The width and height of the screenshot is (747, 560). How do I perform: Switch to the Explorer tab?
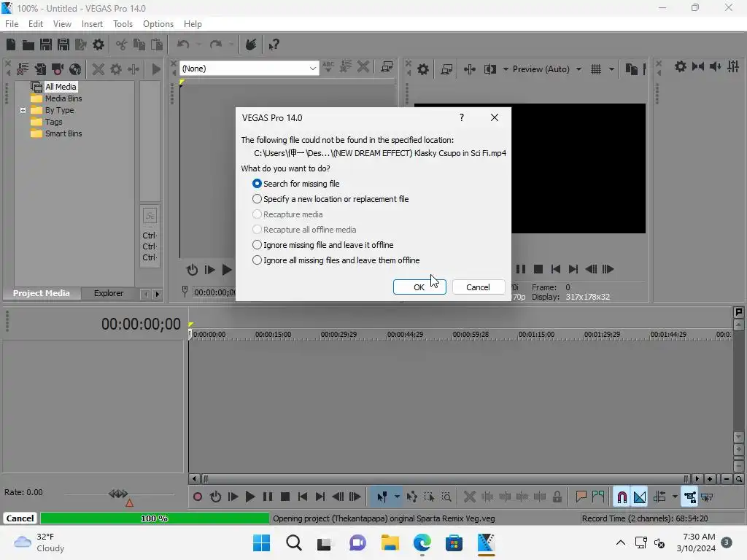tap(109, 293)
